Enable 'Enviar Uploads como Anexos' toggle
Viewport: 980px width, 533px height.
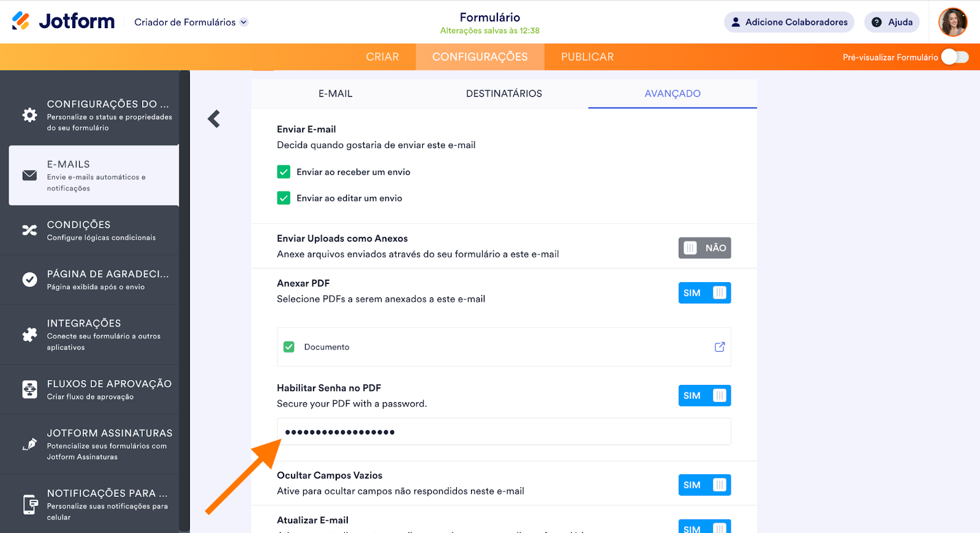(704, 248)
